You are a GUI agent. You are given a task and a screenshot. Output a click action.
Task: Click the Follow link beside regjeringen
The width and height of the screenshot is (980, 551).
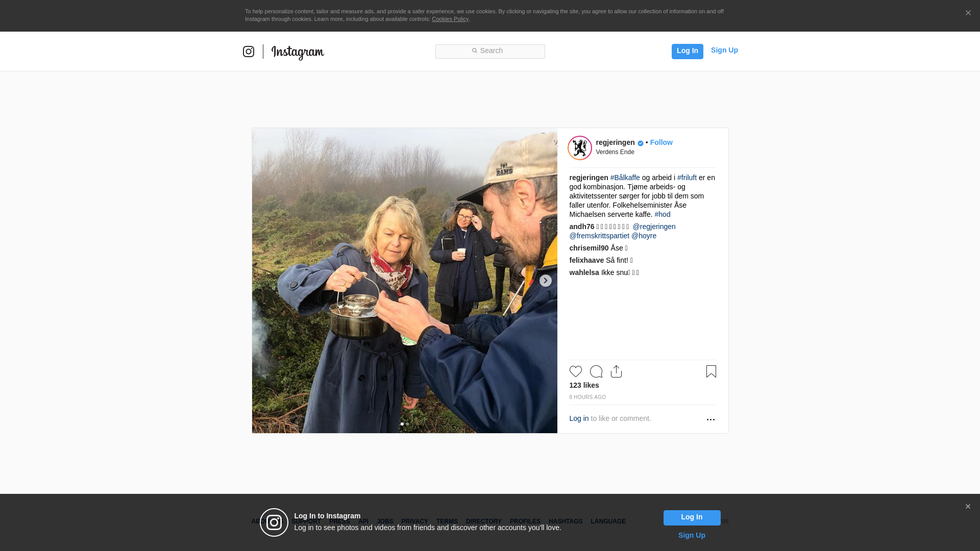point(661,142)
